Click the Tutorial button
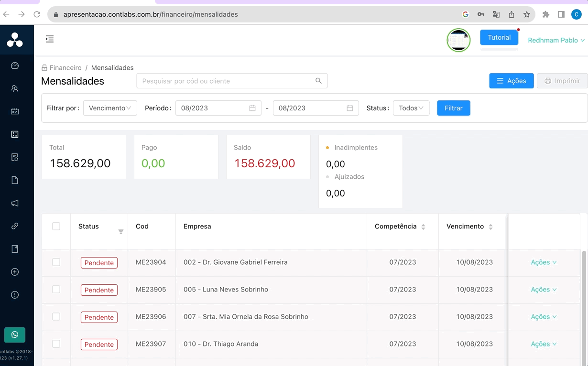 click(x=499, y=37)
